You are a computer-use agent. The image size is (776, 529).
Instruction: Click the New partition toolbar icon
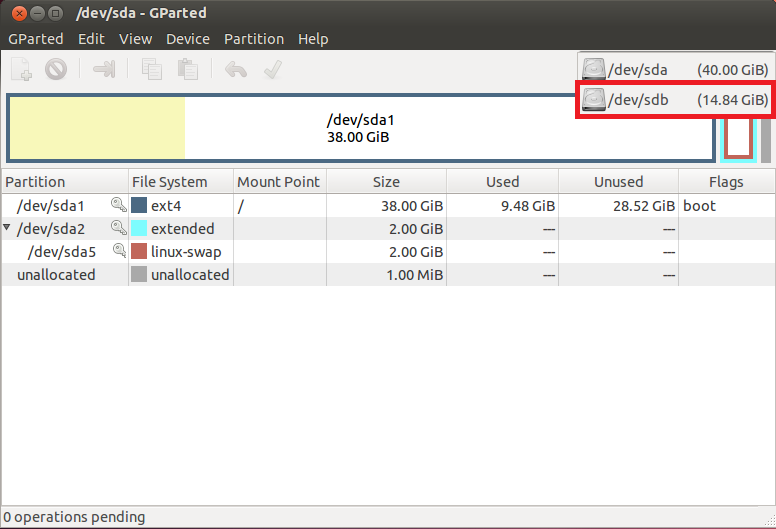(x=22, y=69)
